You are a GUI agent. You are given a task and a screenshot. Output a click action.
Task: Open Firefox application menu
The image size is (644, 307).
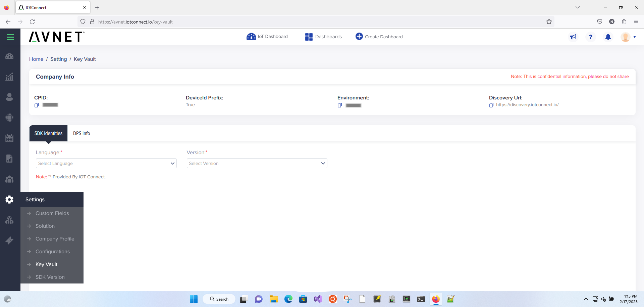tap(636, 22)
